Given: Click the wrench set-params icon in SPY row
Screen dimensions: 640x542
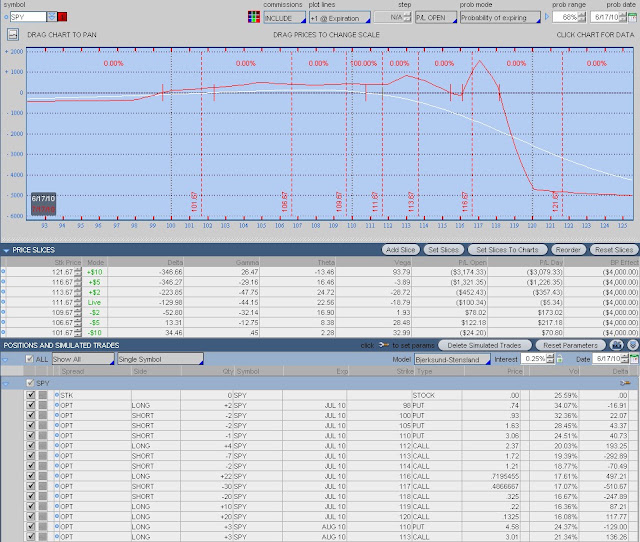Looking at the screenshot, I should (x=625, y=383).
